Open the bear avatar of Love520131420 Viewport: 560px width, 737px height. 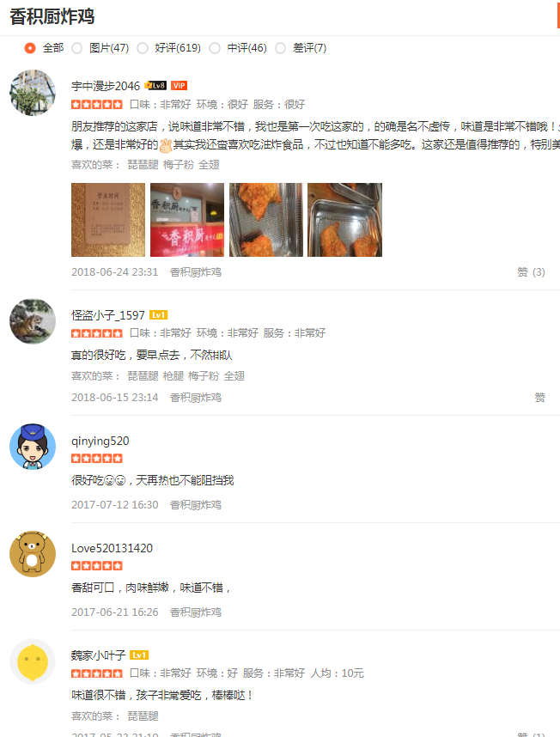33,554
